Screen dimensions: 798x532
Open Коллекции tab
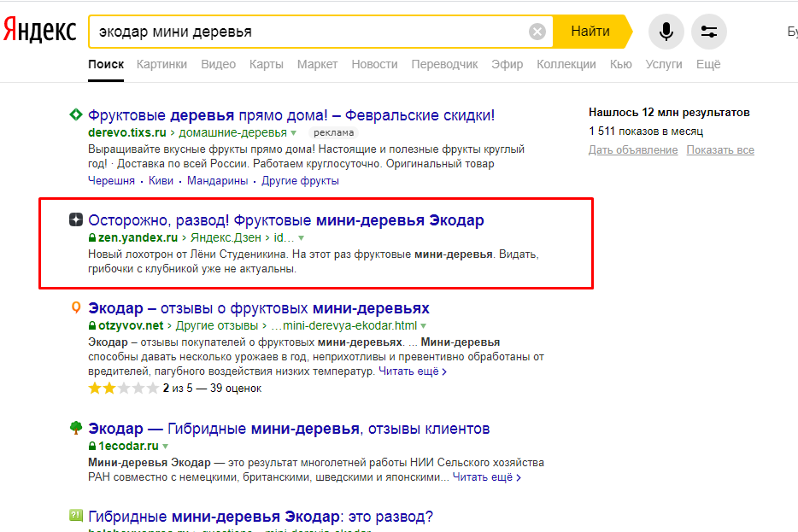point(566,65)
